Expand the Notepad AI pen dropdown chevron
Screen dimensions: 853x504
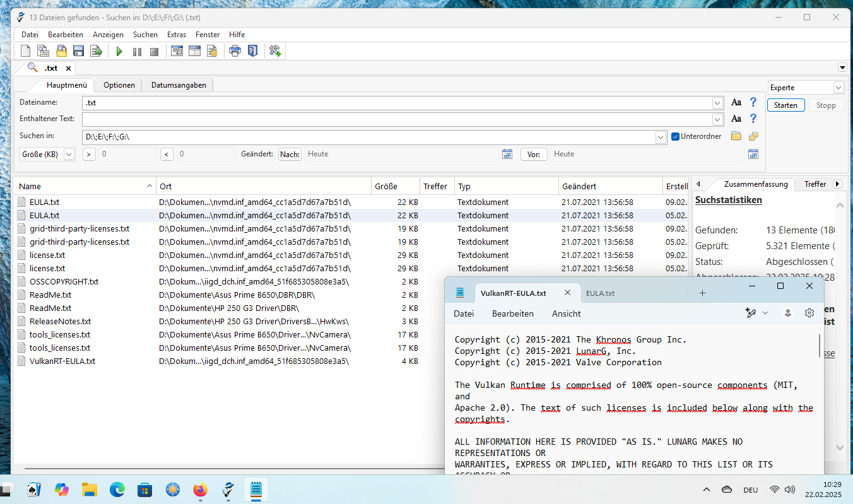point(765,313)
